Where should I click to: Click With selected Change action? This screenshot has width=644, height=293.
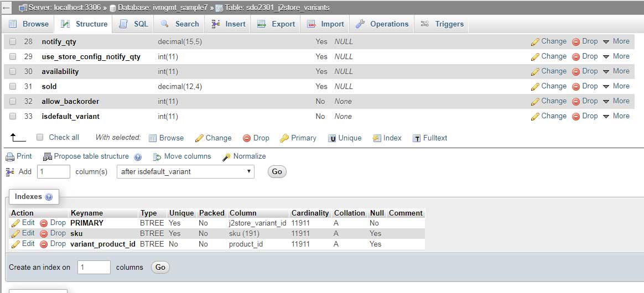(213, 138)
